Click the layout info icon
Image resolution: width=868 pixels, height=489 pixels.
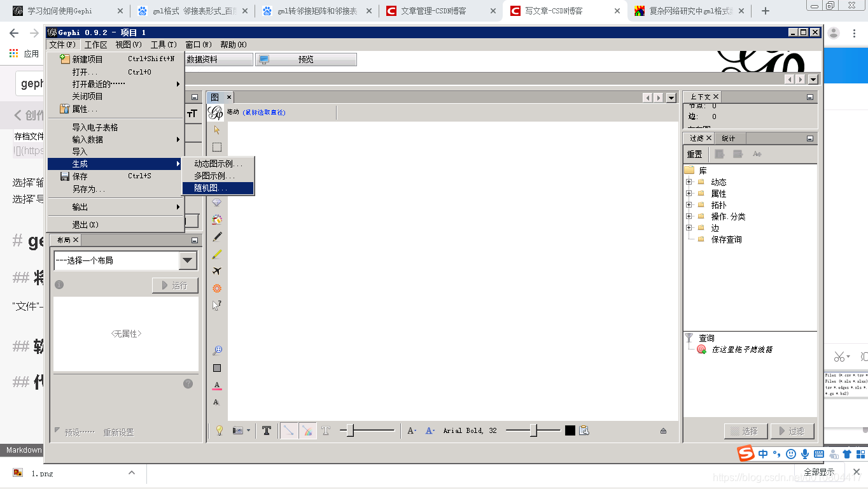pyautogui.click(x=59, y=285)
